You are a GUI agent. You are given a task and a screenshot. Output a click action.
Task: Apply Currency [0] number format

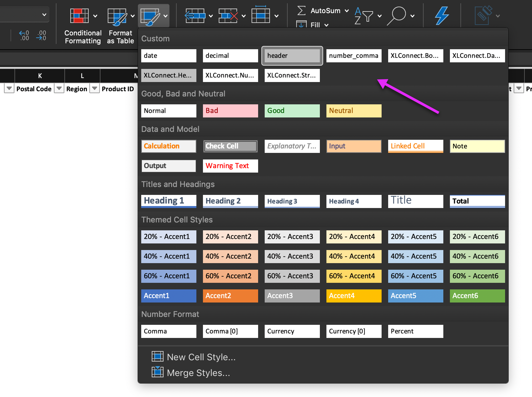[x=354, y=331]
